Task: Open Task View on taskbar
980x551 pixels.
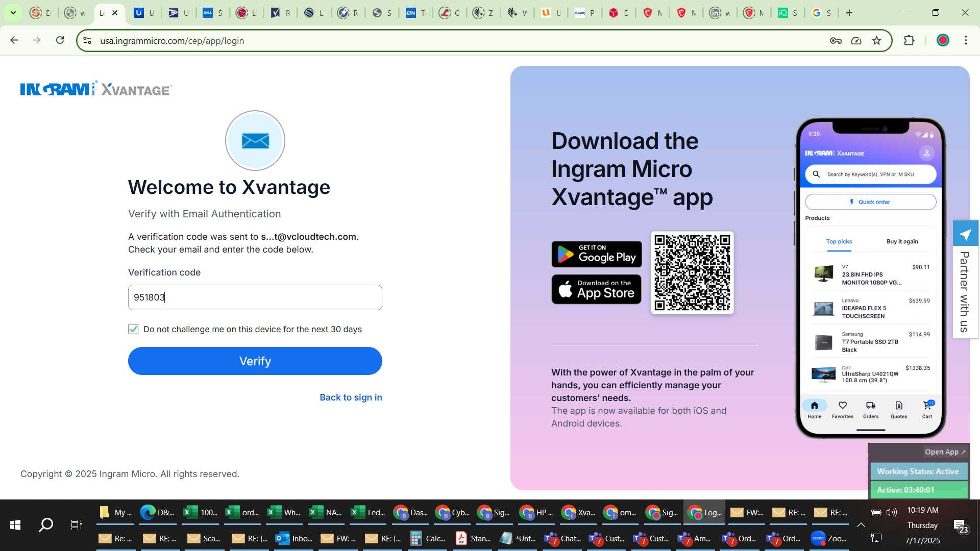Action: click(x=77, y=524)
